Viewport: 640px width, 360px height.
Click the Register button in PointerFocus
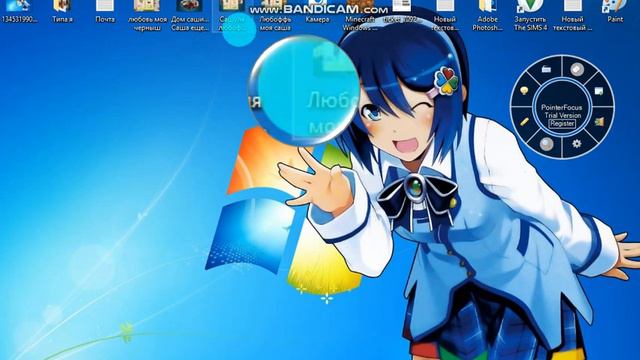562,124
